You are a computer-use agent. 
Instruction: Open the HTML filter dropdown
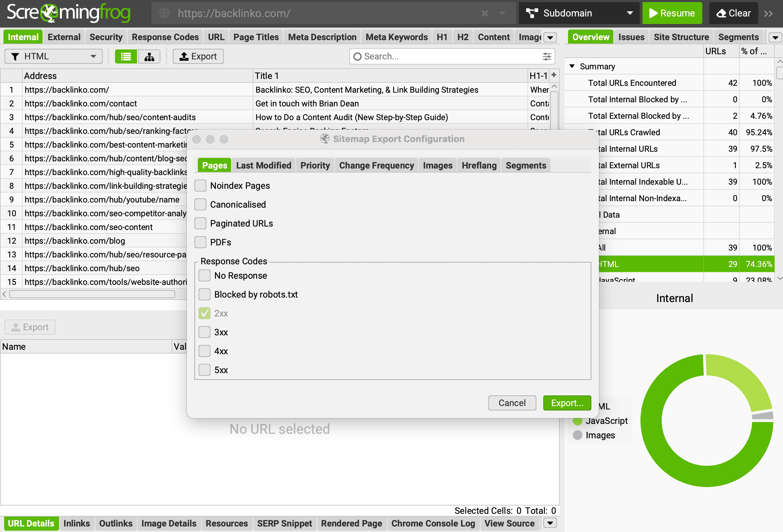click(93, 56)
